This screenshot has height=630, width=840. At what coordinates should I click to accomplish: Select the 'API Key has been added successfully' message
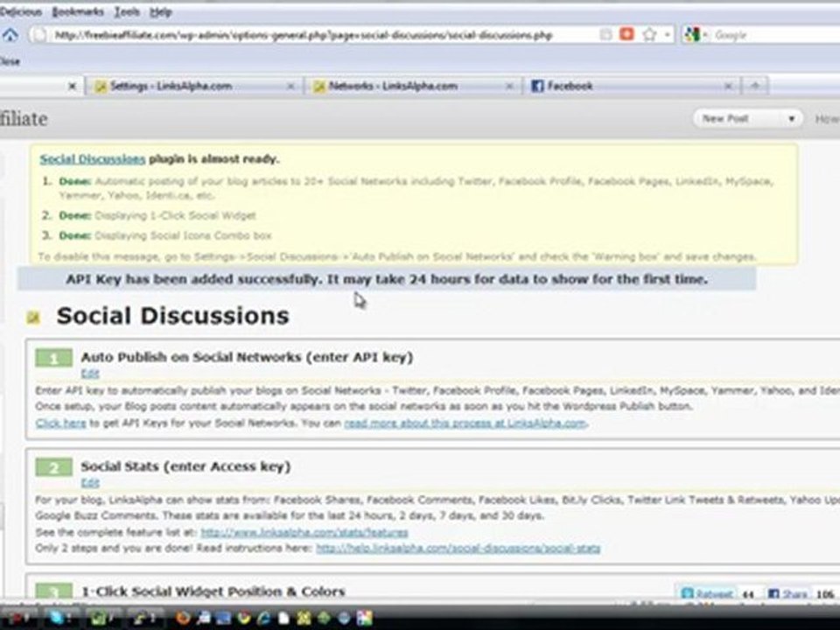(387, 279)
